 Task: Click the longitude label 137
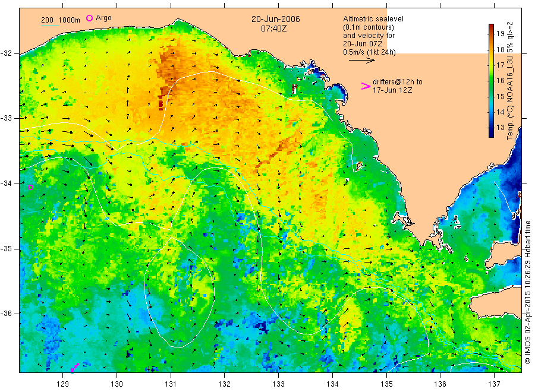494,384
